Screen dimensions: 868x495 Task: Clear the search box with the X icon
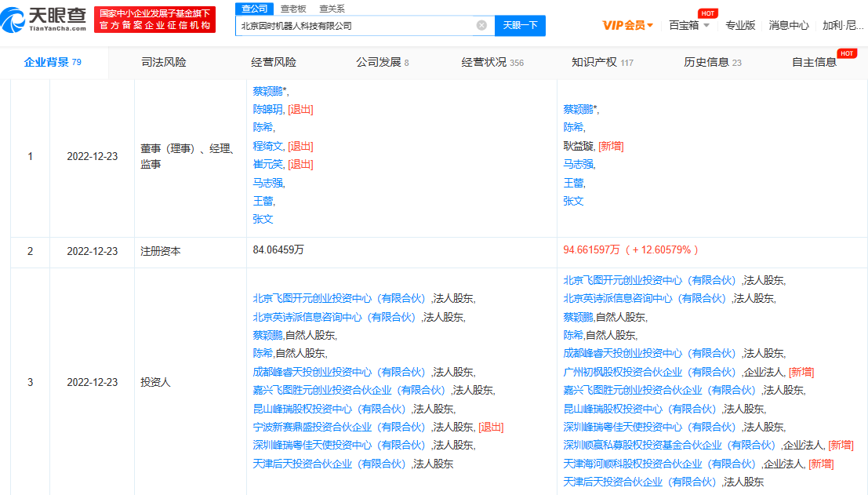[x=481, y=25]
